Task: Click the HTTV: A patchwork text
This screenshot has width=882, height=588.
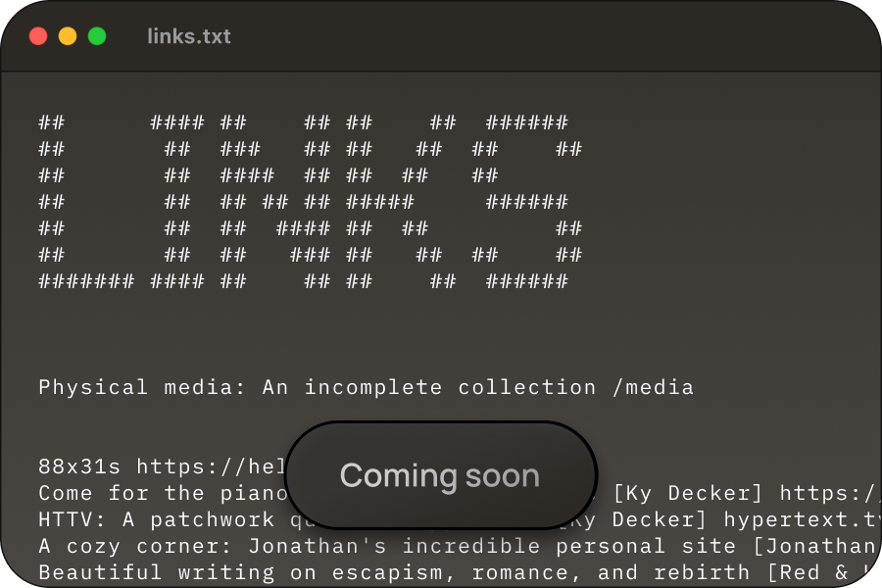Action: (x=157, y=519)
